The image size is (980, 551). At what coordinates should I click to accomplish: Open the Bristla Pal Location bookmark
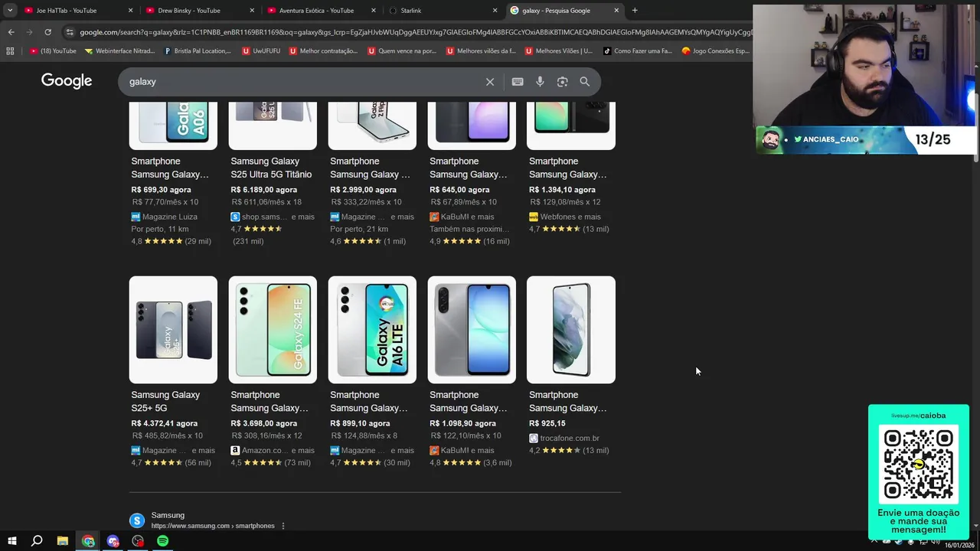pyautogui.click(x=198, y=51)
